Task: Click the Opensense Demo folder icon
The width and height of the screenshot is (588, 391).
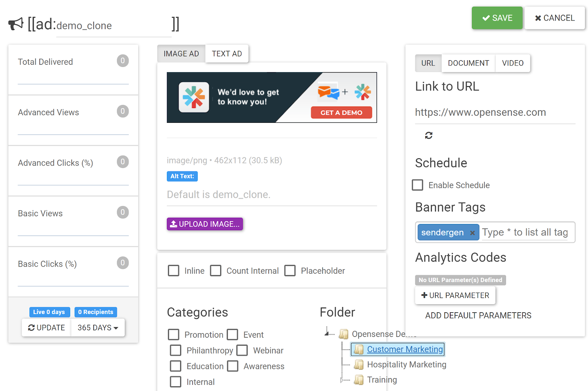Action: (344, 334)
